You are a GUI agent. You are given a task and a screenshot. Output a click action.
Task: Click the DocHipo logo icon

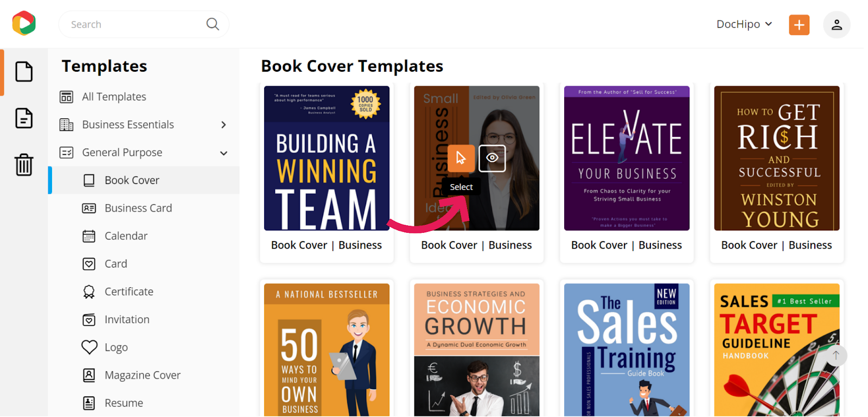click(24, 23)
